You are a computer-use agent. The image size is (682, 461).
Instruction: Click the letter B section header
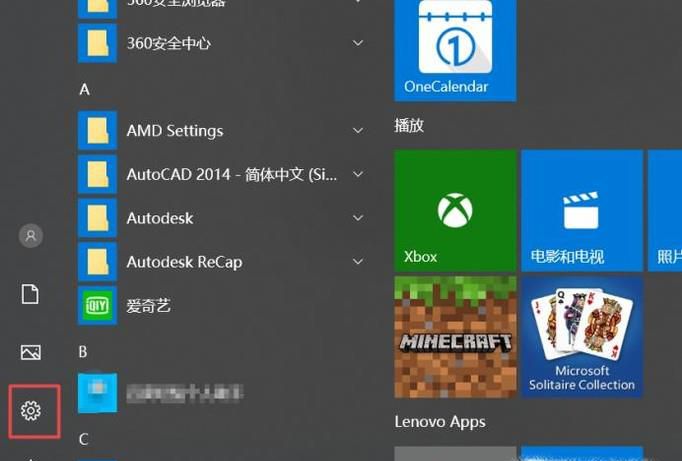[85, 352]
